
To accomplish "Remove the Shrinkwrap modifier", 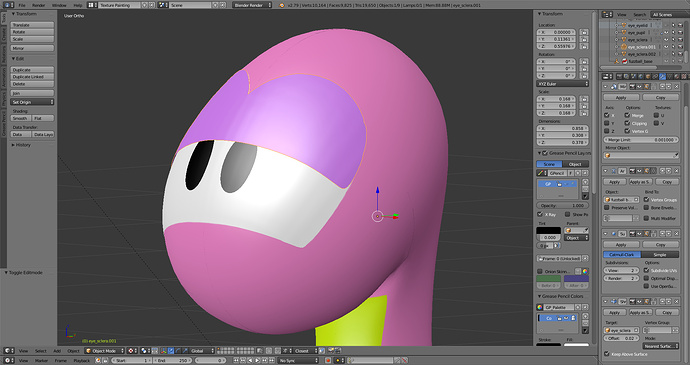I will (677, 302).
